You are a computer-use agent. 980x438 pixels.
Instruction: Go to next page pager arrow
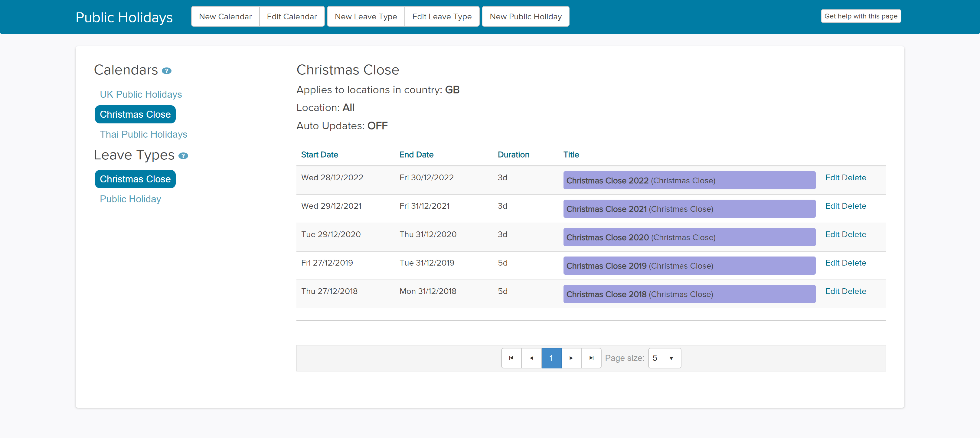point(571,358)
